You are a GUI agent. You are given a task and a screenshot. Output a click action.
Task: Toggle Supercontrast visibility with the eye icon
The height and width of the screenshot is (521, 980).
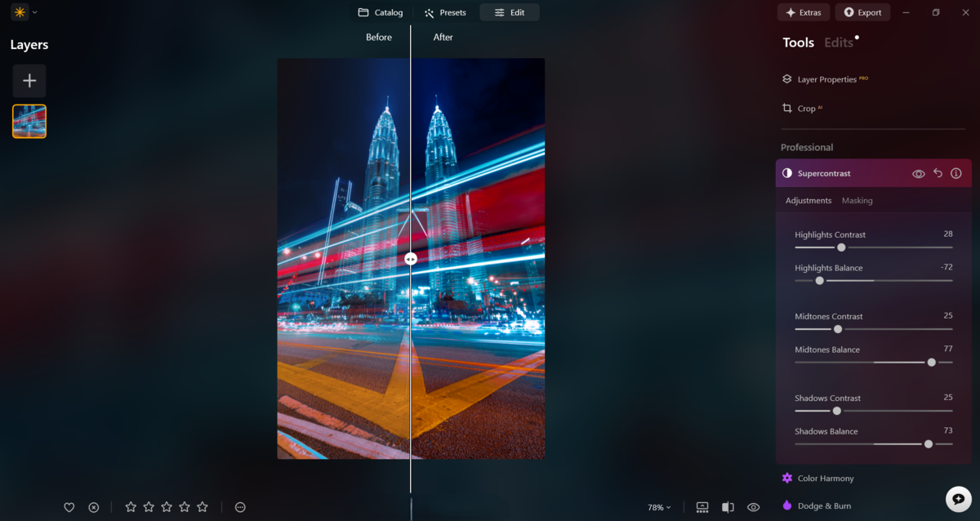pos(917,173)
